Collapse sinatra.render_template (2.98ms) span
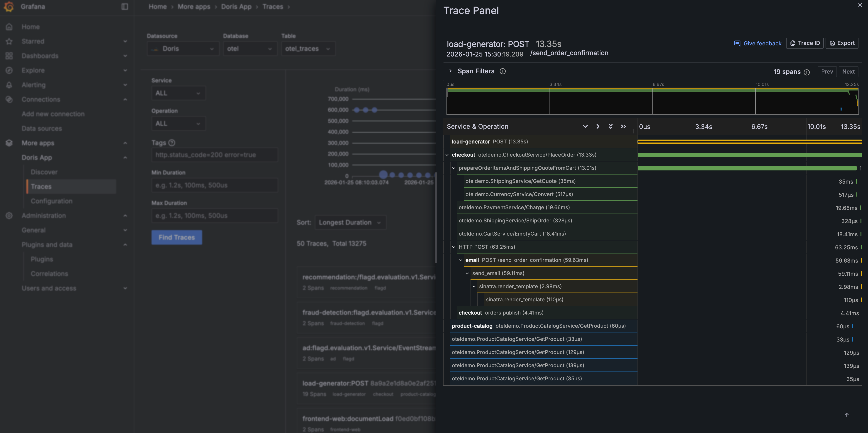Image resolution: width=868 pixels, height=433 pixels. coord(474,286)
